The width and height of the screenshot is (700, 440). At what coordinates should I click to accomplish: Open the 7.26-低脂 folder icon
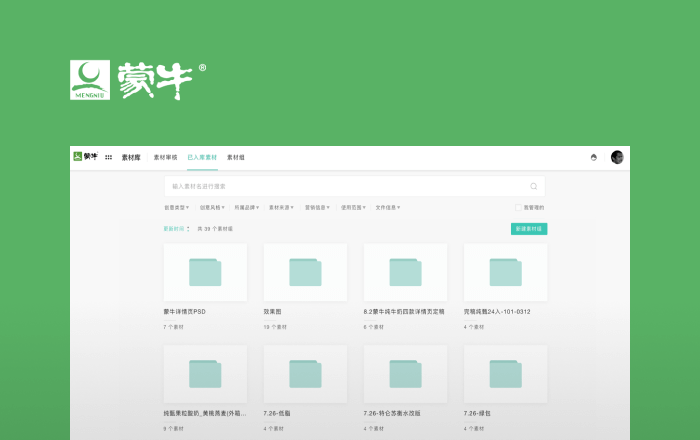tap(305, 374)
